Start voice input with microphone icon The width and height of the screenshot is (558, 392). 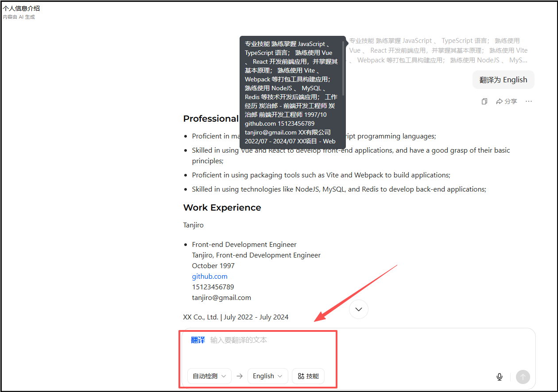[x=500, y=377]
